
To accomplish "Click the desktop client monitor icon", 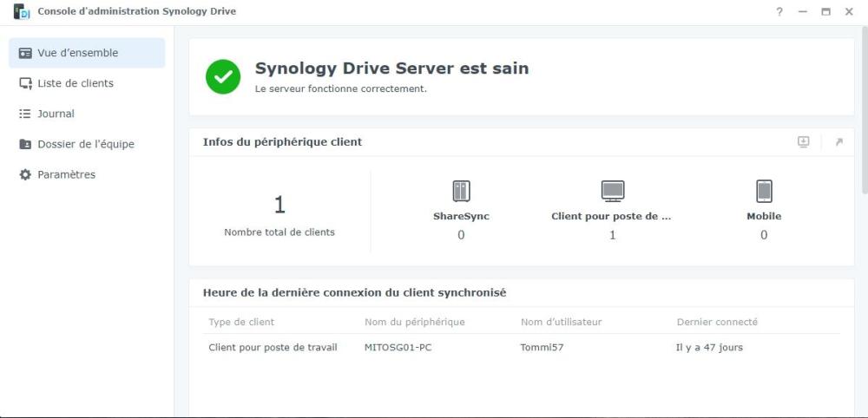I will [x=613, y=192].
